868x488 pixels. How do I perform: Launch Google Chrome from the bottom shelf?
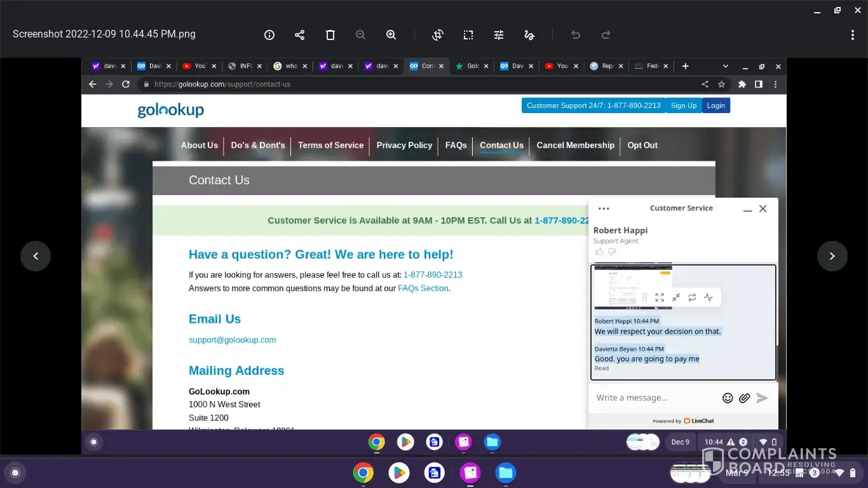(x=363, y=473)
